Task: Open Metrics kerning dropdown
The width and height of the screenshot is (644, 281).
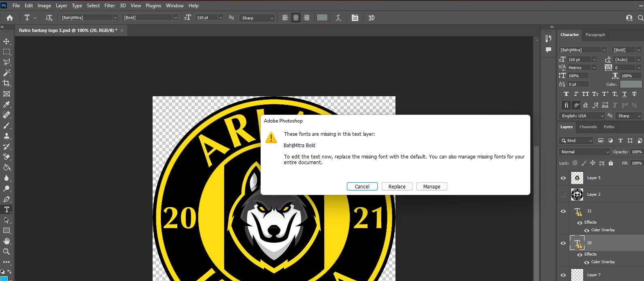Action: click(x=594, y=68)
